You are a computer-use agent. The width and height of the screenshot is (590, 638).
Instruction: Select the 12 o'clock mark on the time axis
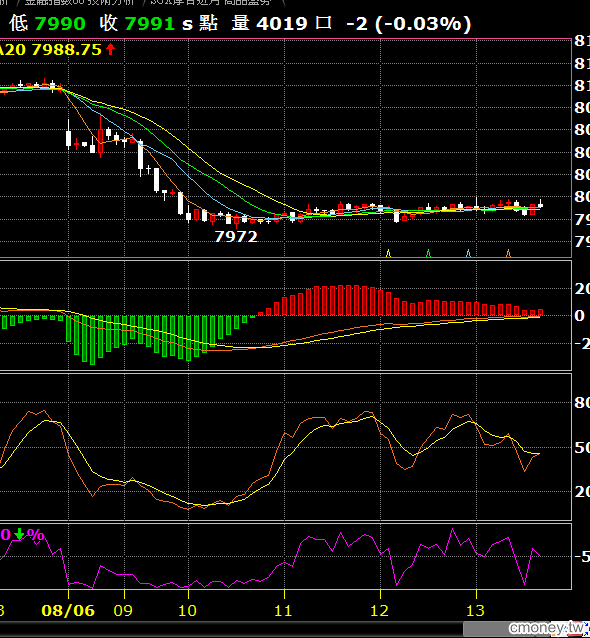click(379, 611)
